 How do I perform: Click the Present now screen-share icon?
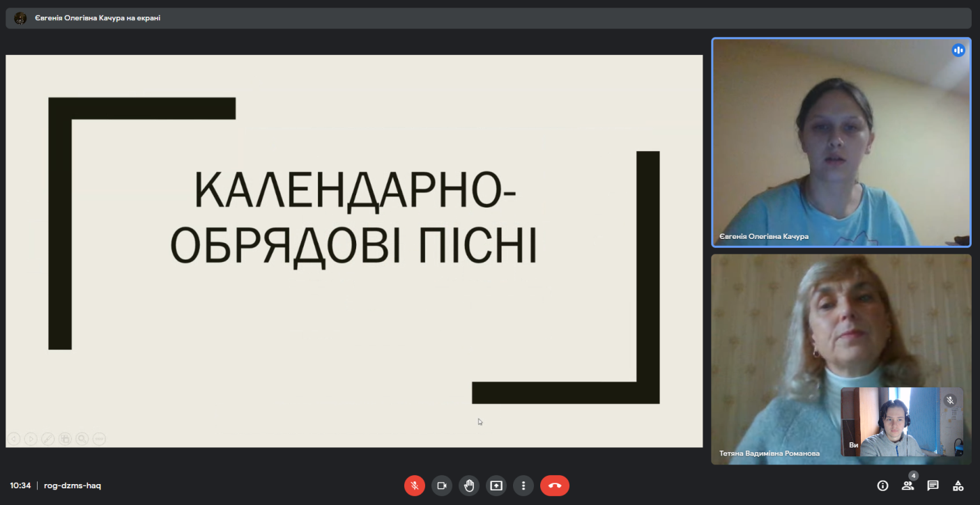(x=496, y=485)
